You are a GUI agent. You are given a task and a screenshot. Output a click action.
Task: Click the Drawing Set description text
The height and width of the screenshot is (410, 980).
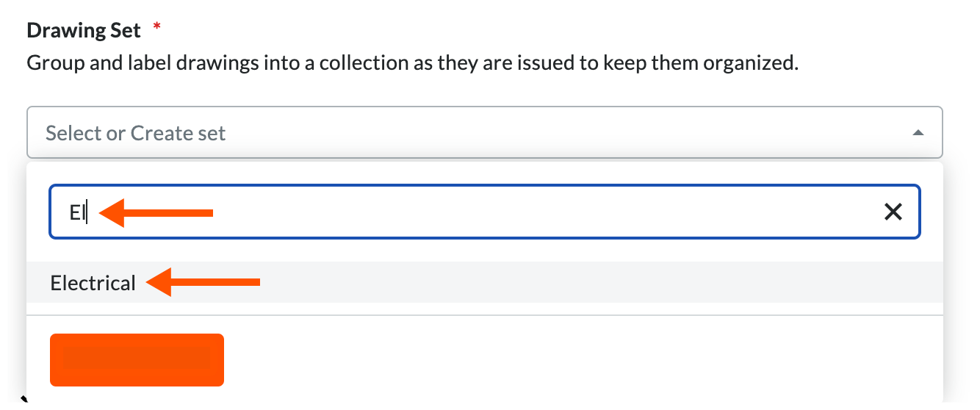coord(412,63)
